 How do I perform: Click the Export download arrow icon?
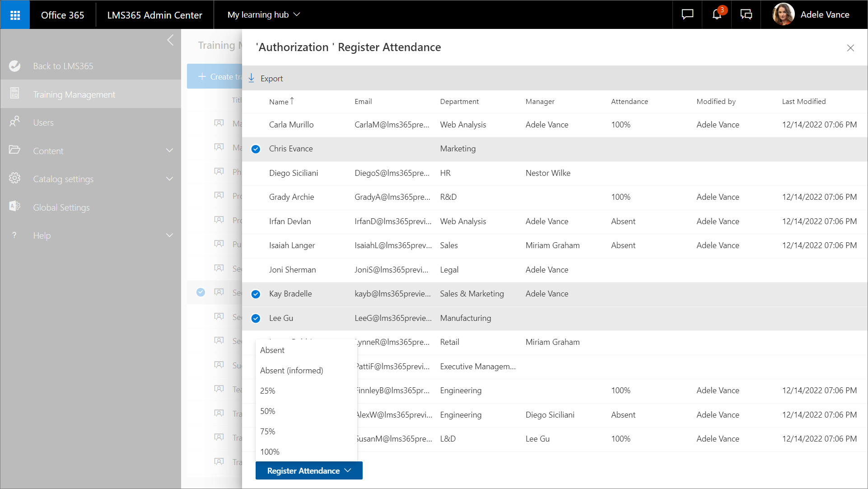tap(252, 78)
